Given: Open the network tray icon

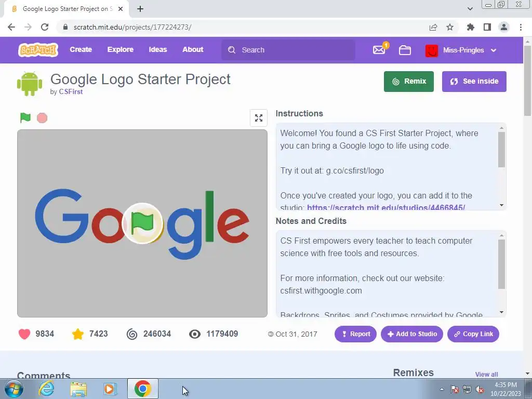Looking at the screenshot, I should (x=467, y=390).
